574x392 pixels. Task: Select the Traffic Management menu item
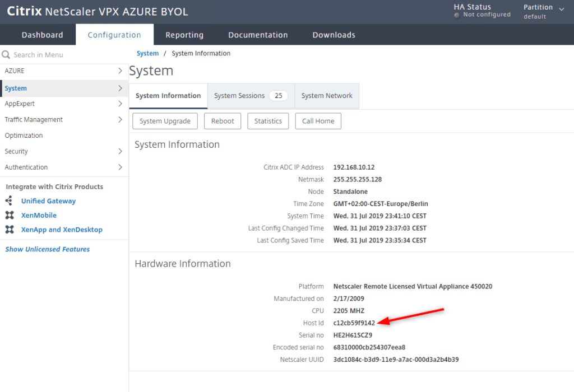(x=64, y=119)
